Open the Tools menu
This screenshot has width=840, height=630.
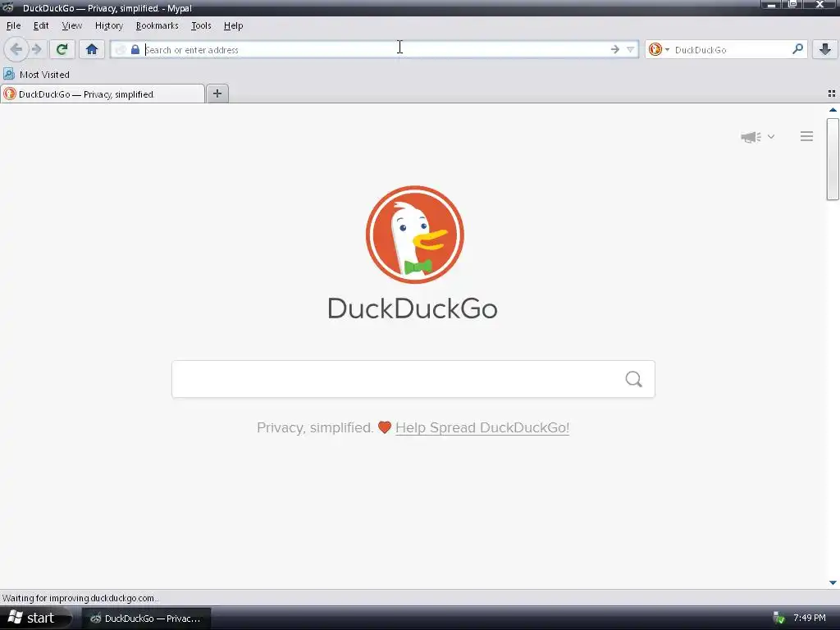(x=201, y=25)
